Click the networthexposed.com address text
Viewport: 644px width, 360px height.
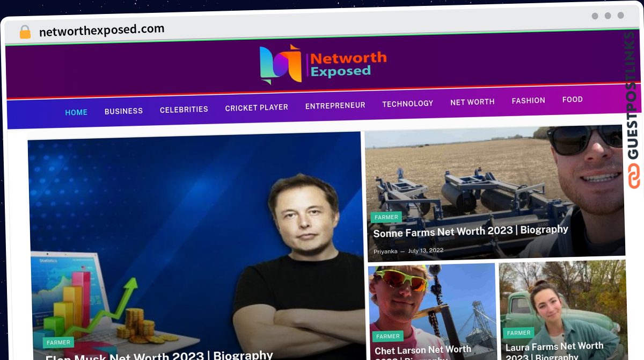[x=102, y=30]
